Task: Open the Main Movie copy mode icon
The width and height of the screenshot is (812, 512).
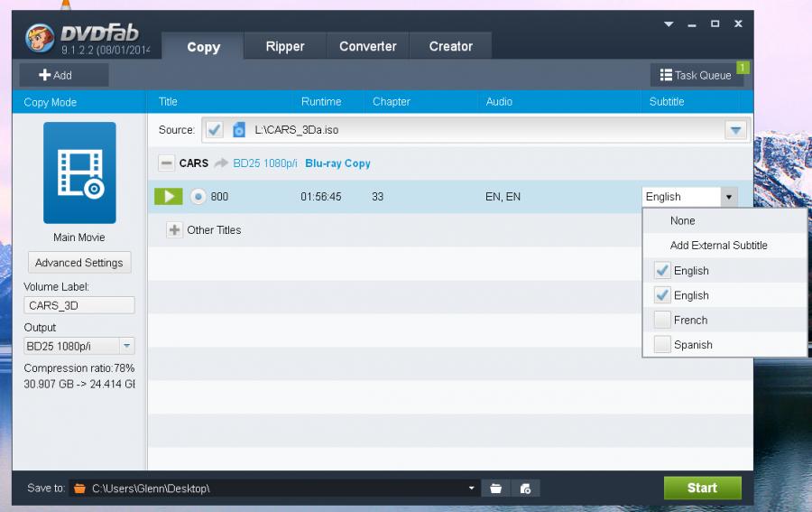Action: (x=79, y=172)
